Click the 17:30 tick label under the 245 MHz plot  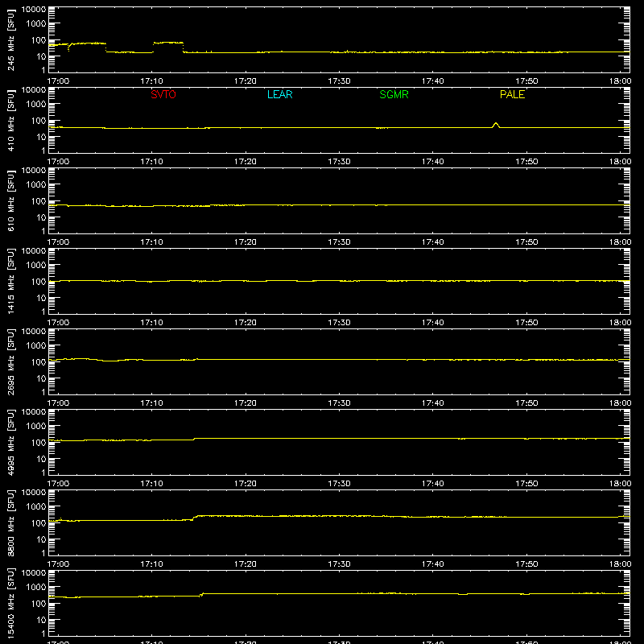[339, 81]
